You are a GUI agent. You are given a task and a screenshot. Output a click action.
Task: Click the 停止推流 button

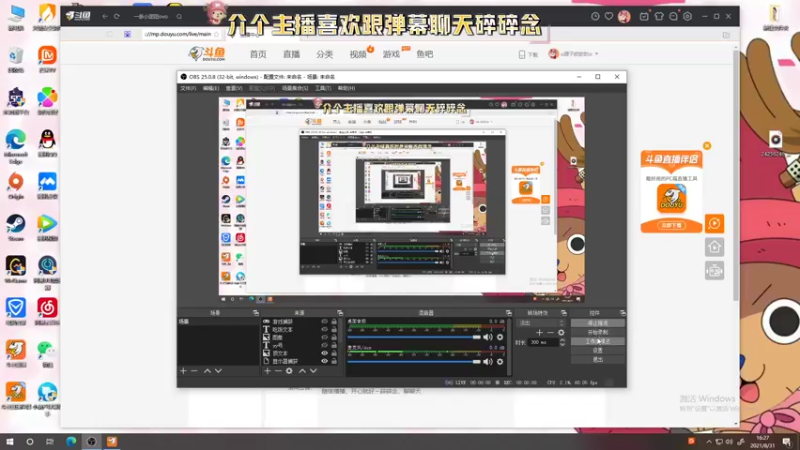coord(597,323)
